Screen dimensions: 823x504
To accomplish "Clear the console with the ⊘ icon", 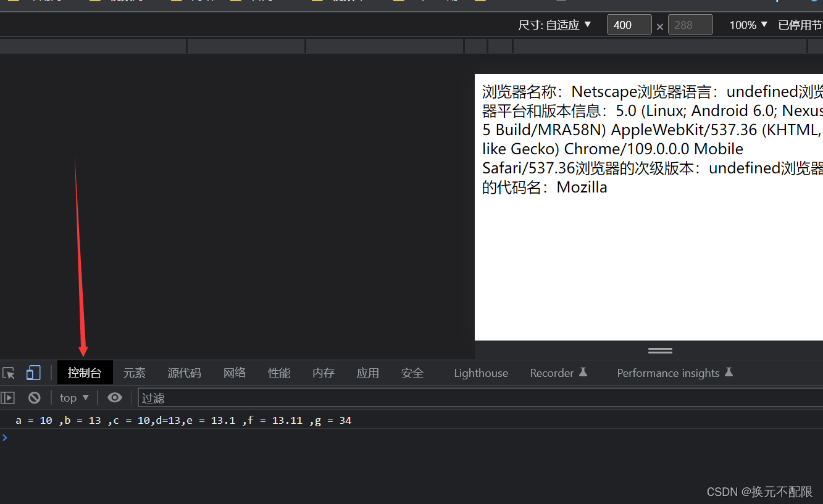I will click(x=34, y=397).
